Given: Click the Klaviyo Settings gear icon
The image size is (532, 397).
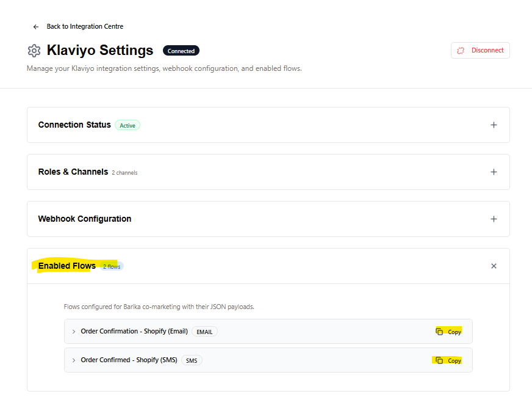Looking at the screenshot, I should click(34, 51).
